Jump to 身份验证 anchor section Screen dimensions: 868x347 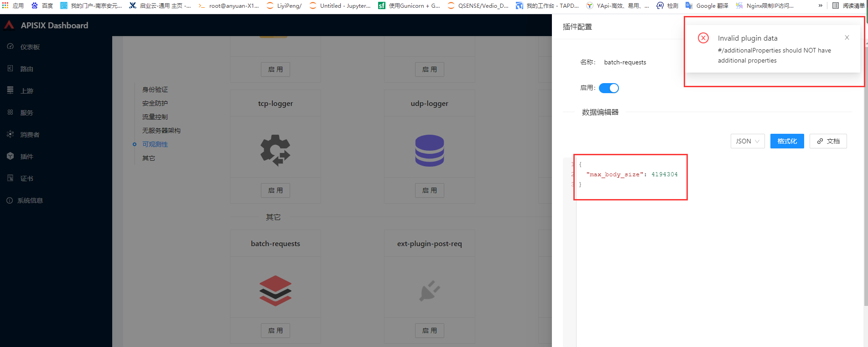coord(155,89)
